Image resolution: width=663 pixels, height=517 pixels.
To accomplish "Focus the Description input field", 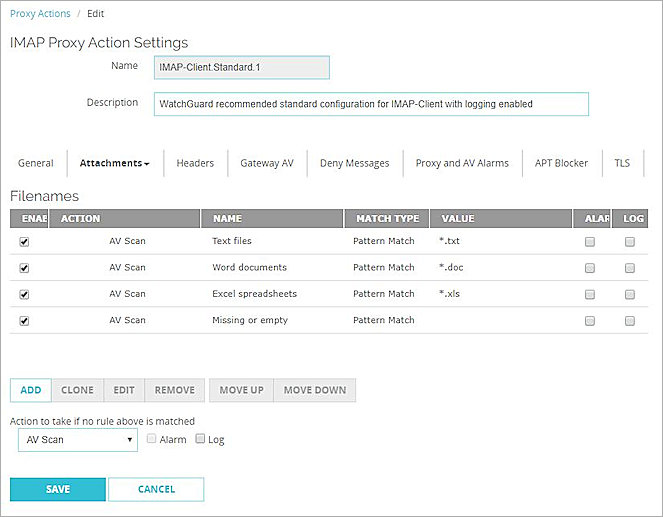I will pyautogui.click(x=371, y=104).
